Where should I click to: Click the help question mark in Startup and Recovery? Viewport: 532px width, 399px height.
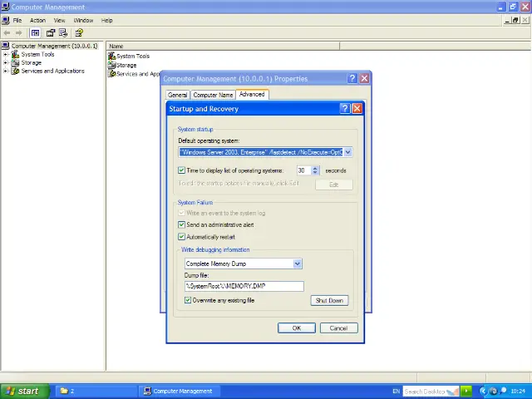tap(345, 109)
